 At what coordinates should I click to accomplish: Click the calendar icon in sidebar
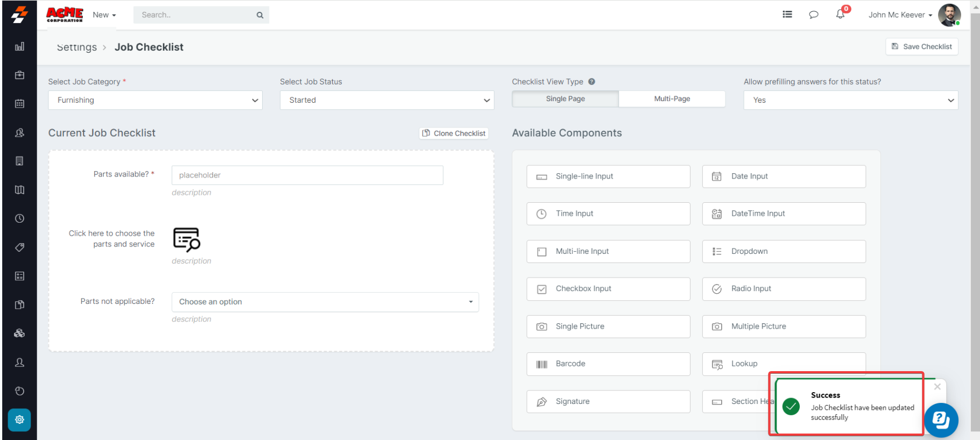[19, 104]
